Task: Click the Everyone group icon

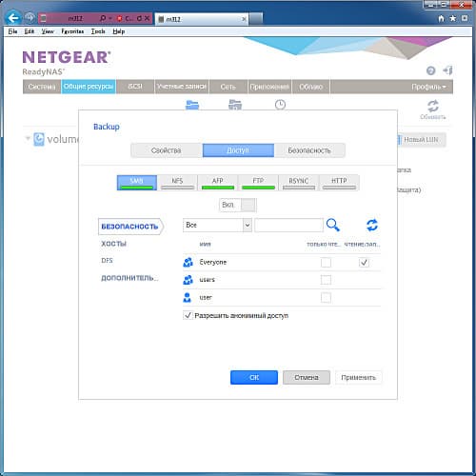Action: 188,262
